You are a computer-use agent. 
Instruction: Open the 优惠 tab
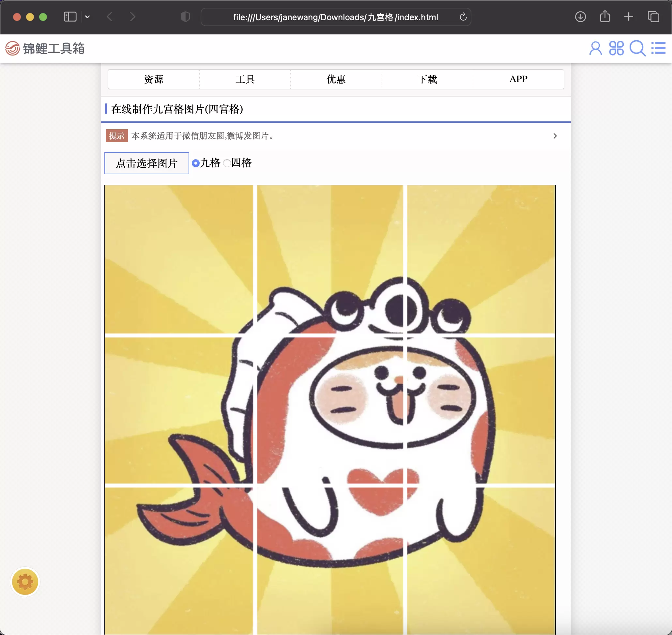click(x=336, y=79)
